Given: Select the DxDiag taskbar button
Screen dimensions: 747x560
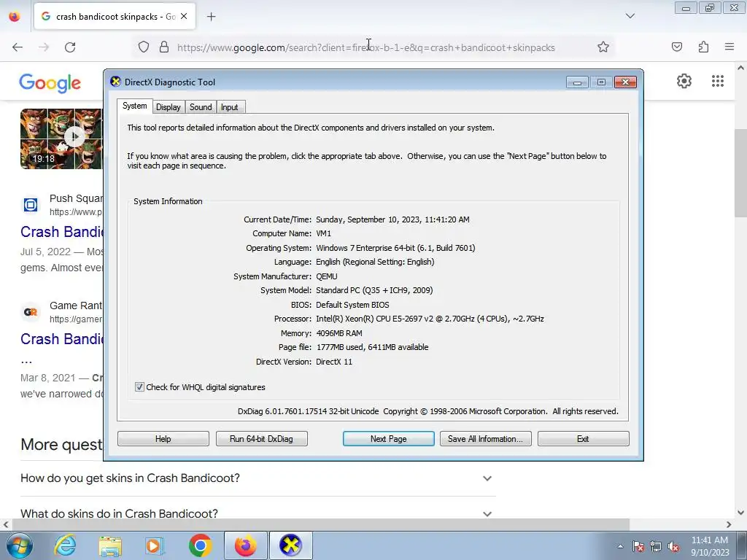Looking at the screenshot, I should 290,545.
